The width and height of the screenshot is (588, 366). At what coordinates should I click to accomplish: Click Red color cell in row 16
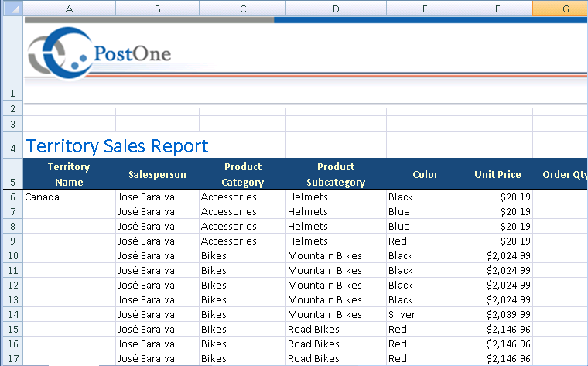(x=425, y=344)
